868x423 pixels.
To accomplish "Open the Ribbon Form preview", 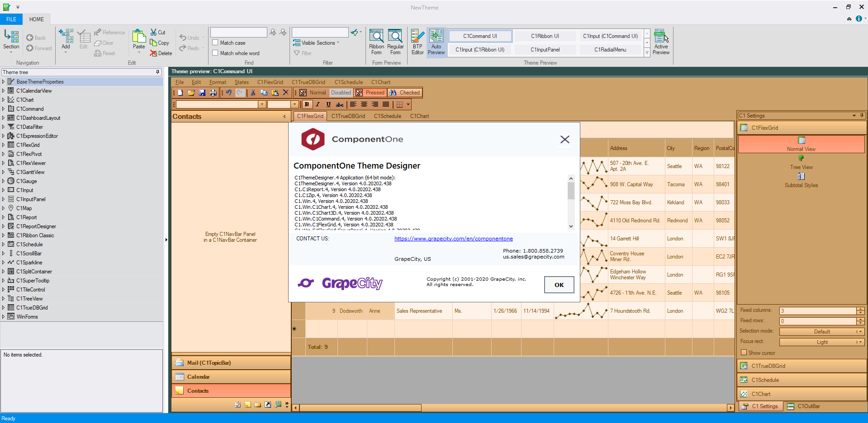I will (376, 42).
